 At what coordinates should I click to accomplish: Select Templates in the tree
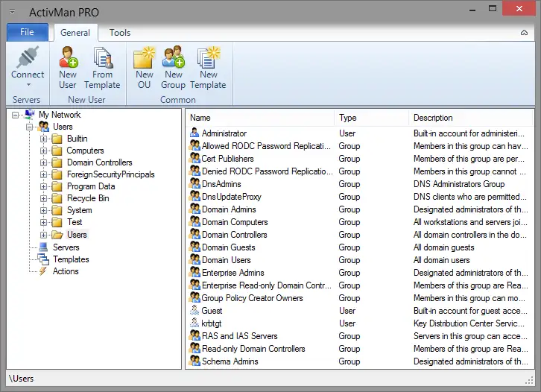[x=71, y=259]
